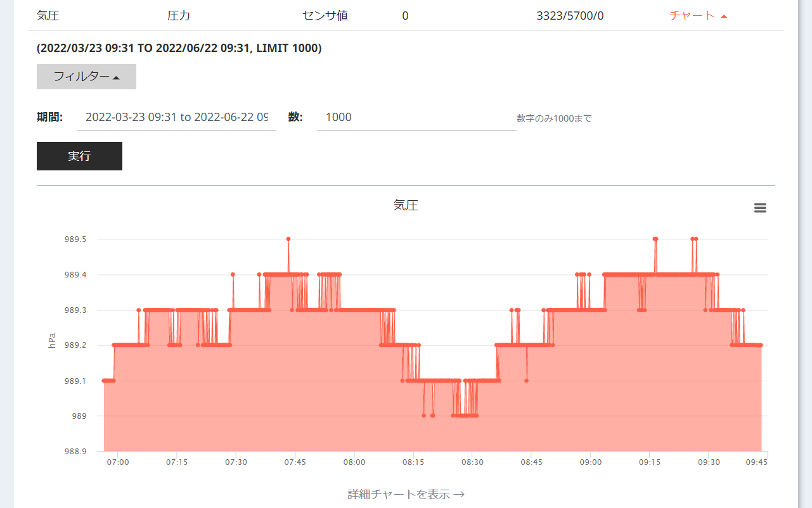Click the 圧力 cell in the row
812x508 pixels.
point(178,16)
